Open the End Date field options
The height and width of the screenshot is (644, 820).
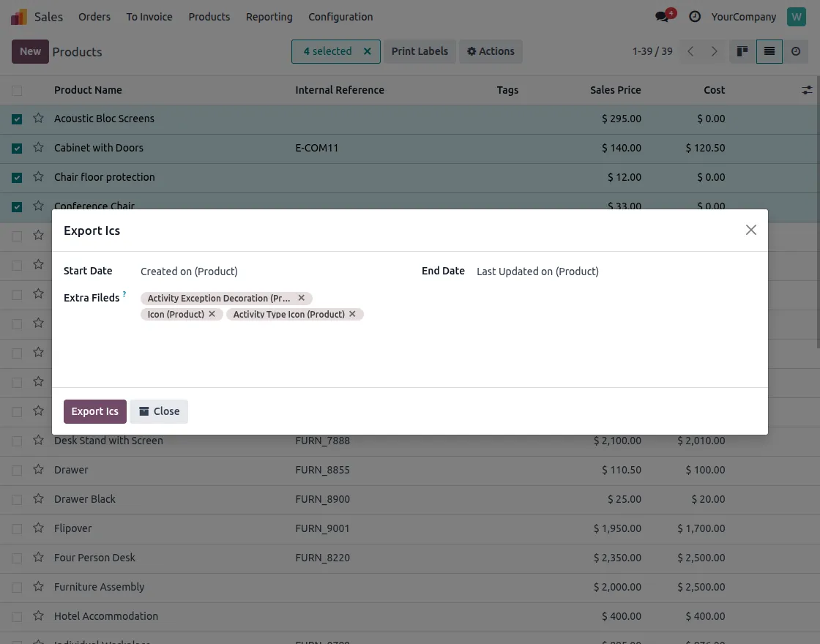537,271
